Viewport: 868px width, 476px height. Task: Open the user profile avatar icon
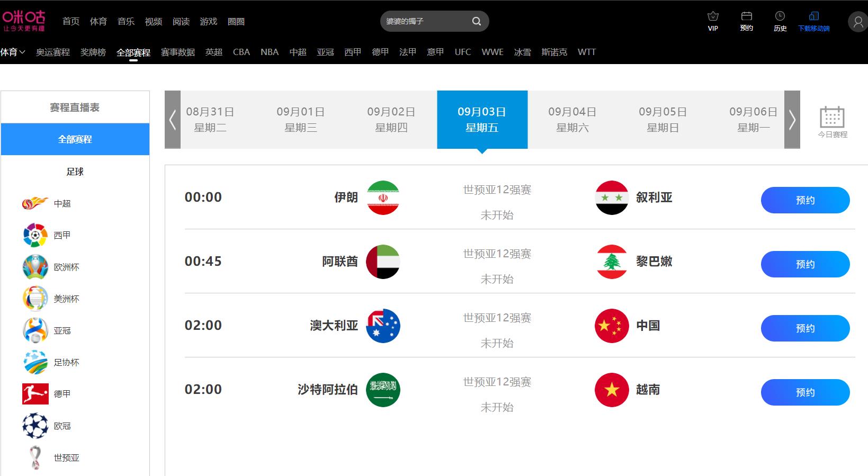point(857,22)
